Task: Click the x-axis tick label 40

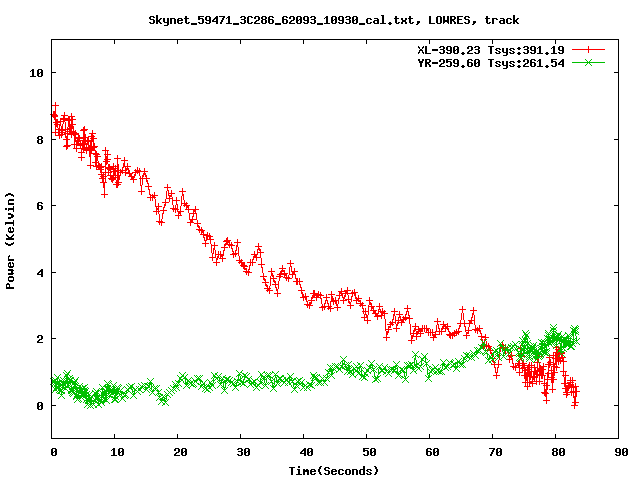Action: tap(306, 452)
